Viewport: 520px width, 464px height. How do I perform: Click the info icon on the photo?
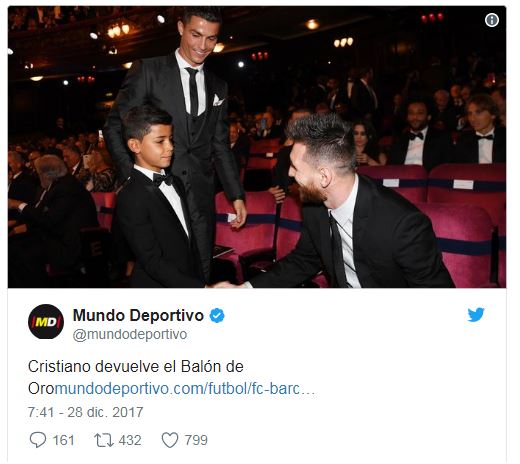point(492,20)
